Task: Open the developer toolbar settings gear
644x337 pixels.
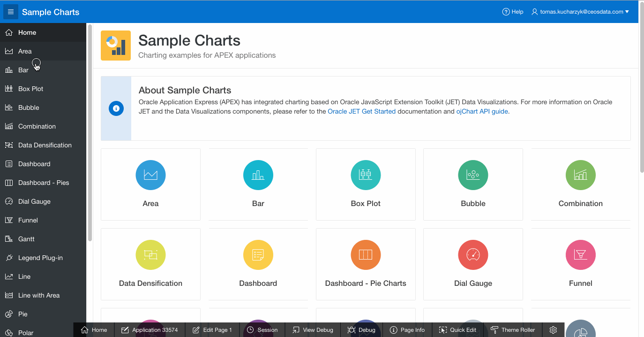Action: click(553, 330)
